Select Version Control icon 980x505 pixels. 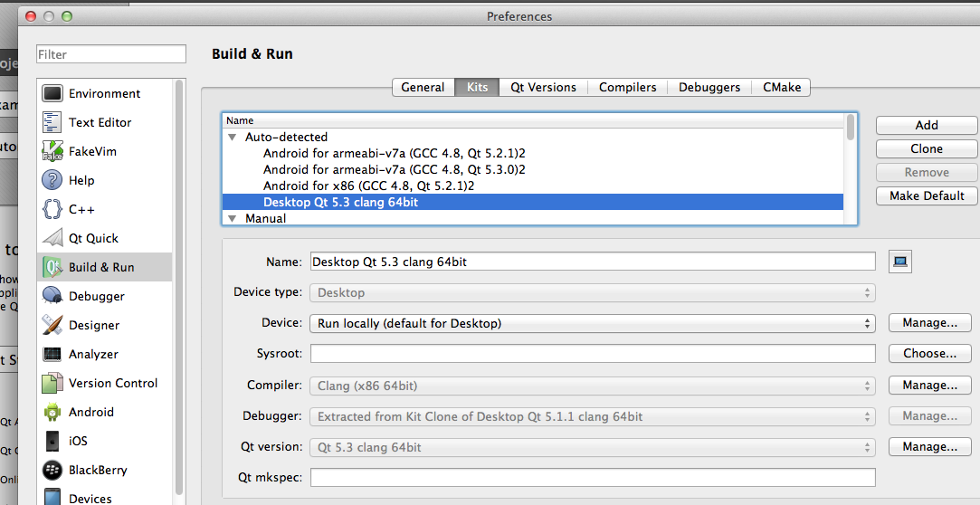(x=52, y=383)
